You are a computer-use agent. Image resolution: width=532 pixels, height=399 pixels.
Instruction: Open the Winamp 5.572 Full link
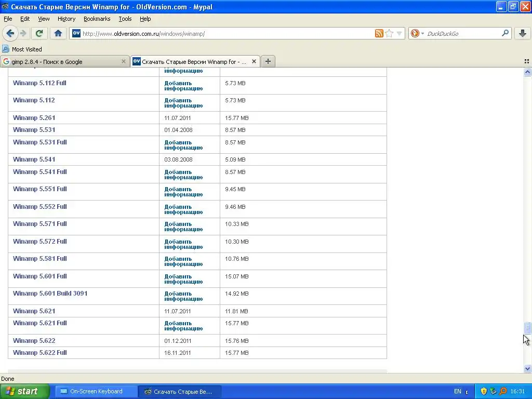coord(39,241)
